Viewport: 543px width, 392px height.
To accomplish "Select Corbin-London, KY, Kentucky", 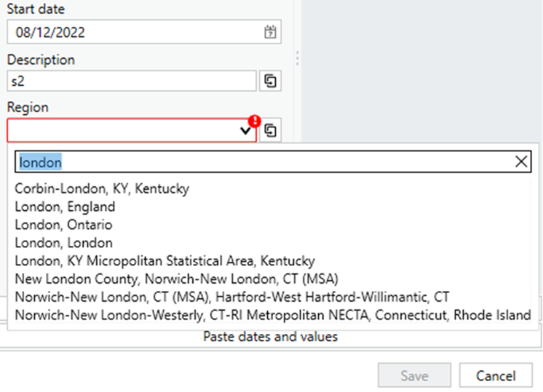I will pos(272,188).
